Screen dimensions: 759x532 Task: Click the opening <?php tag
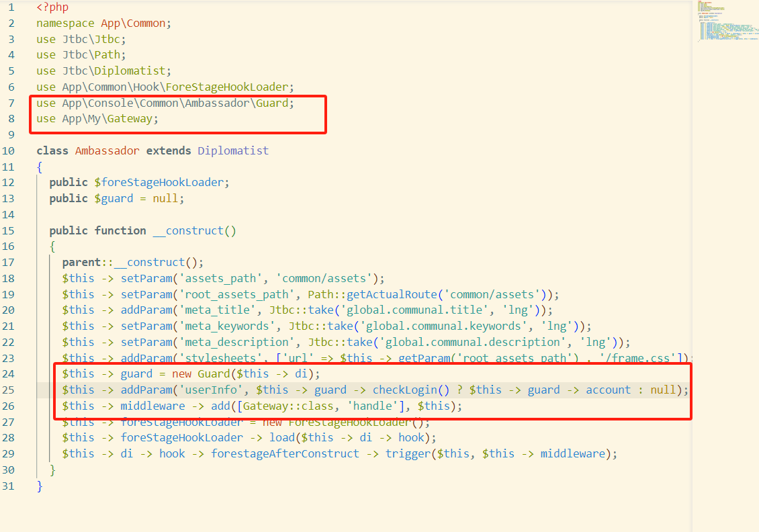click(52, 7)
